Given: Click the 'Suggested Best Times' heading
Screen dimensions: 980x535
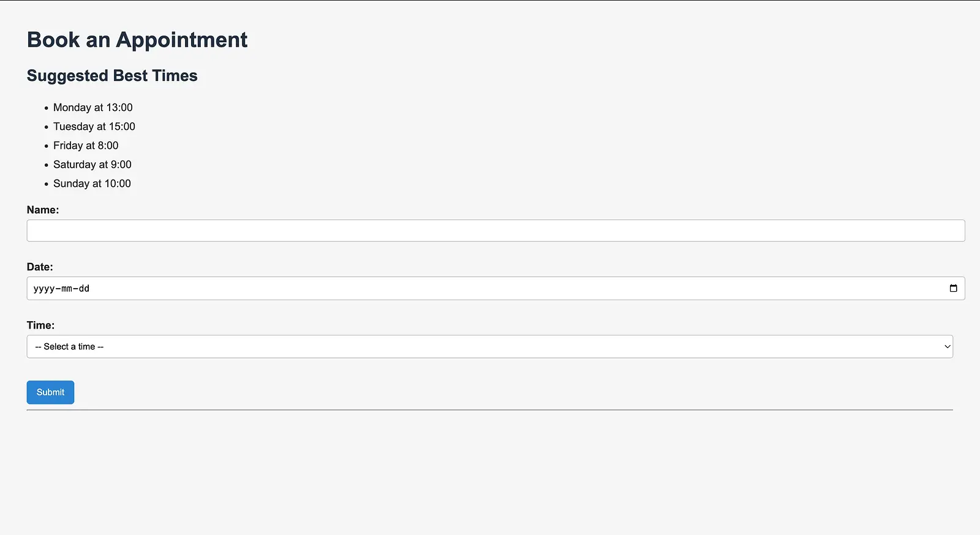Looking at the screenshot, I should [x=111, y=75].
